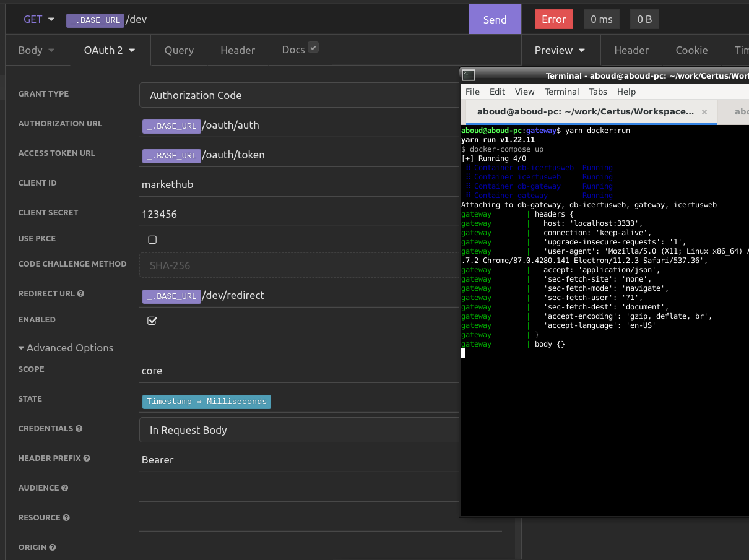749x560 pixels.
Task: Disable the Enabled checkbox
Action: (152, 321)
